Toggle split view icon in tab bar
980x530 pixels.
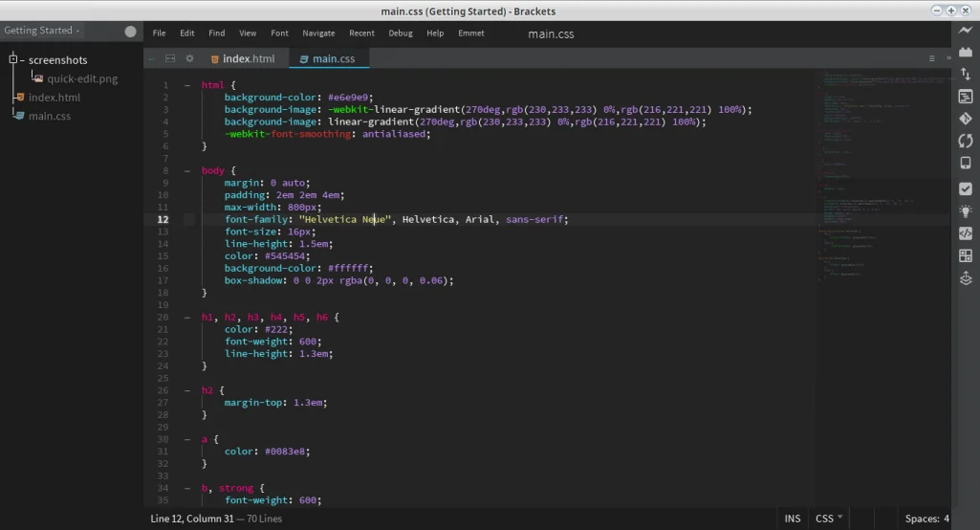click(x=170, y=58)
